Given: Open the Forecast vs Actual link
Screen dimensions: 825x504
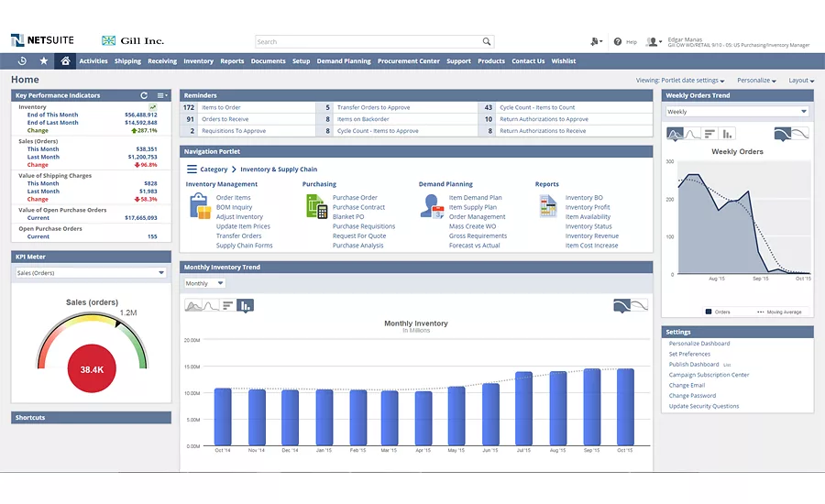Looking at the screenshot, I should pos(474,246).
